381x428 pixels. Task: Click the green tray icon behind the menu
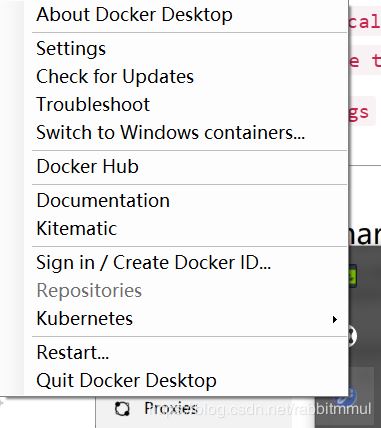353,276
